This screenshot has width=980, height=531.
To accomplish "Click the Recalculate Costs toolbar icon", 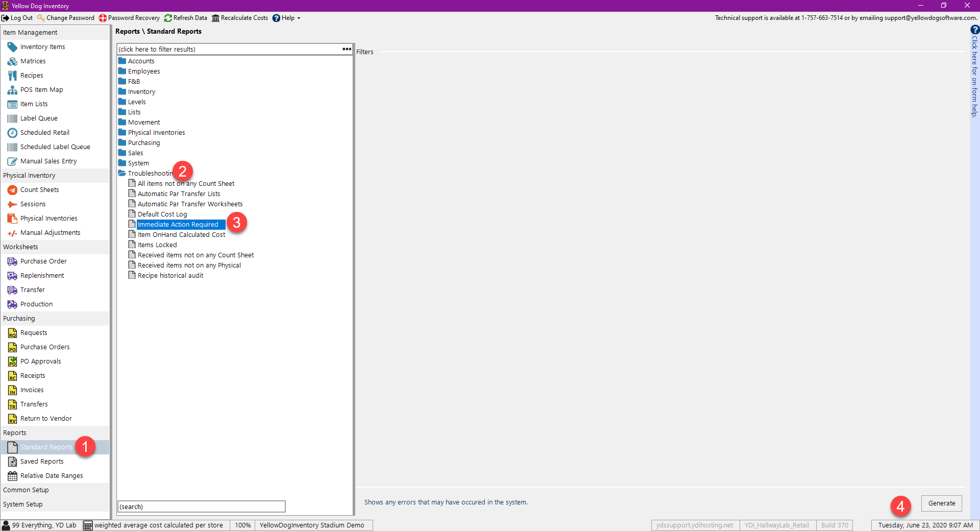I will [215, 18].
